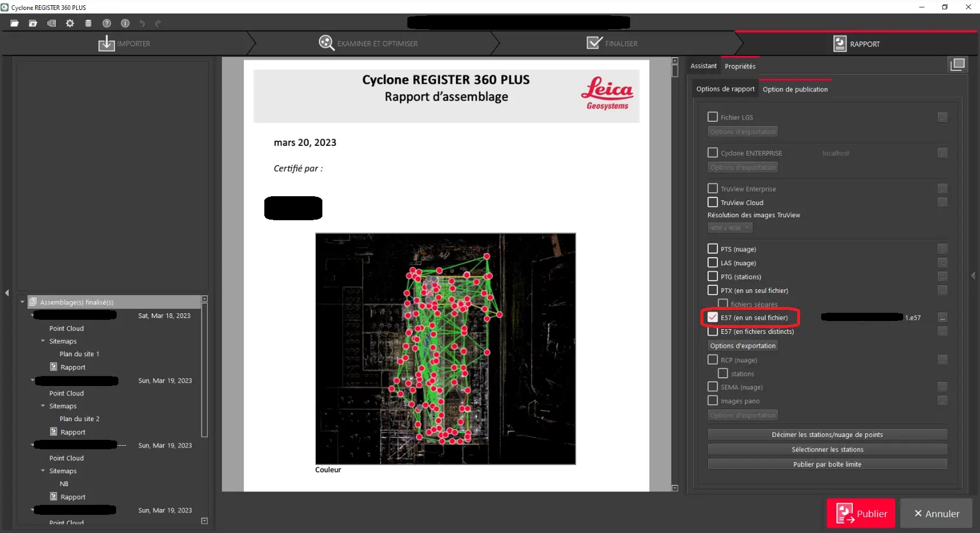This screenshot has height=533, width=980.
Task: Click the browse button on the Fichier LGS row
Action: (x=942, y=117)
